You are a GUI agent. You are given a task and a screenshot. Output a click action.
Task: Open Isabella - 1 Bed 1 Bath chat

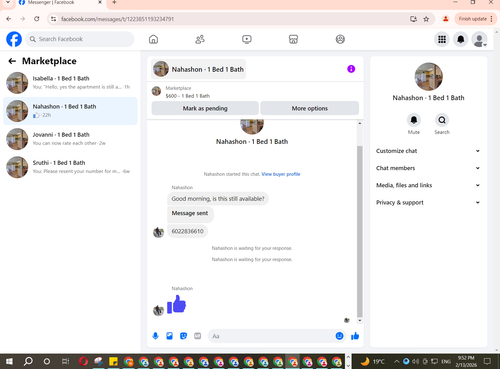coord(70,83)
